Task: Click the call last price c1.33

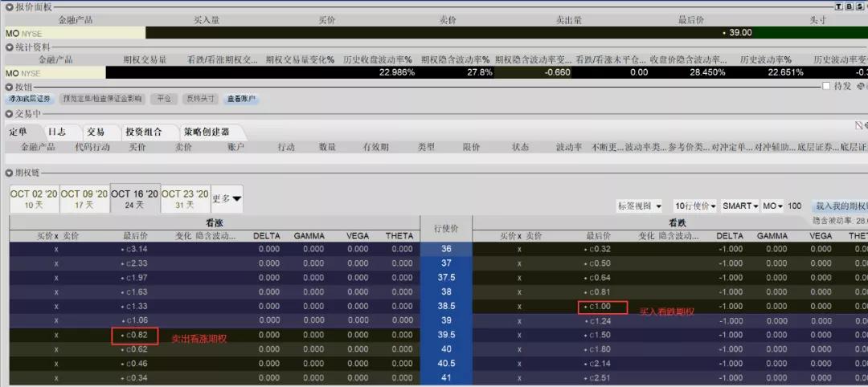Action: [136, 306]
